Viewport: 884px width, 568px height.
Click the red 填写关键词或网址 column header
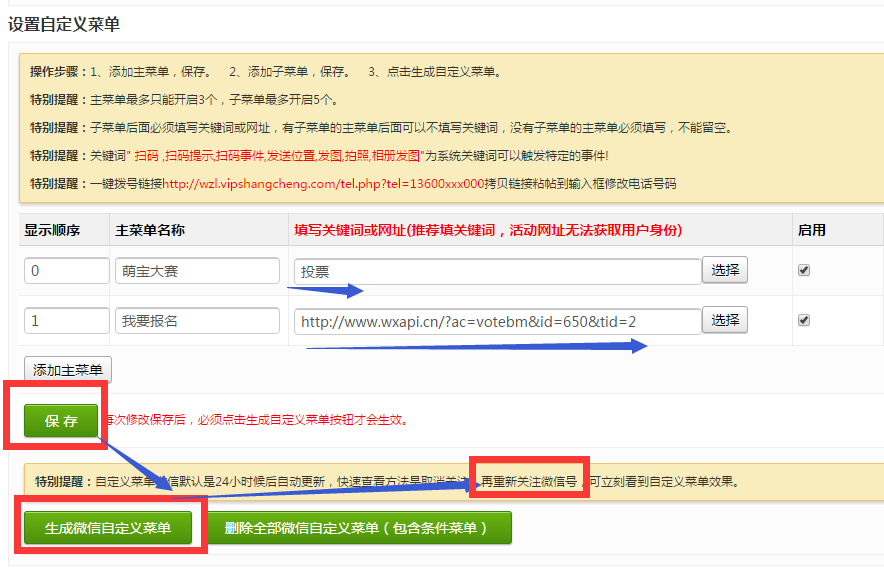click(487, 230)
